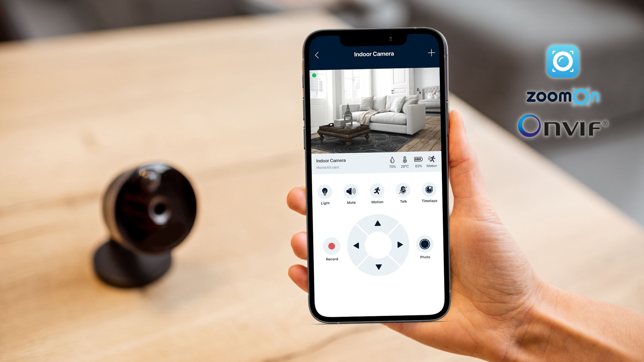Expand add device with plus button
This screenshot has height=362, width=644.
pyautogui.click(x=431, y=53)
